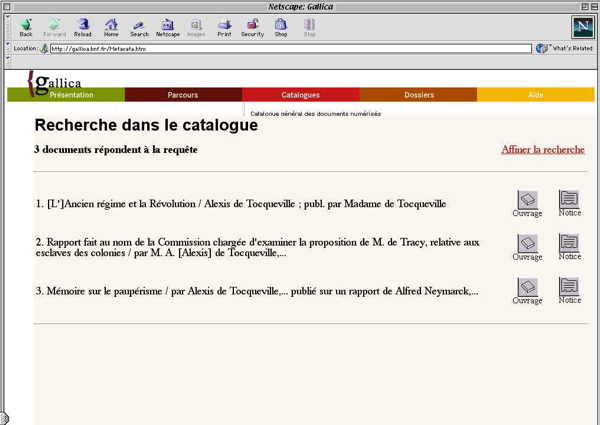
Task: Select result 2 title Rapport fait au nom
Action: pyautogui.click(x=257, y=248)
